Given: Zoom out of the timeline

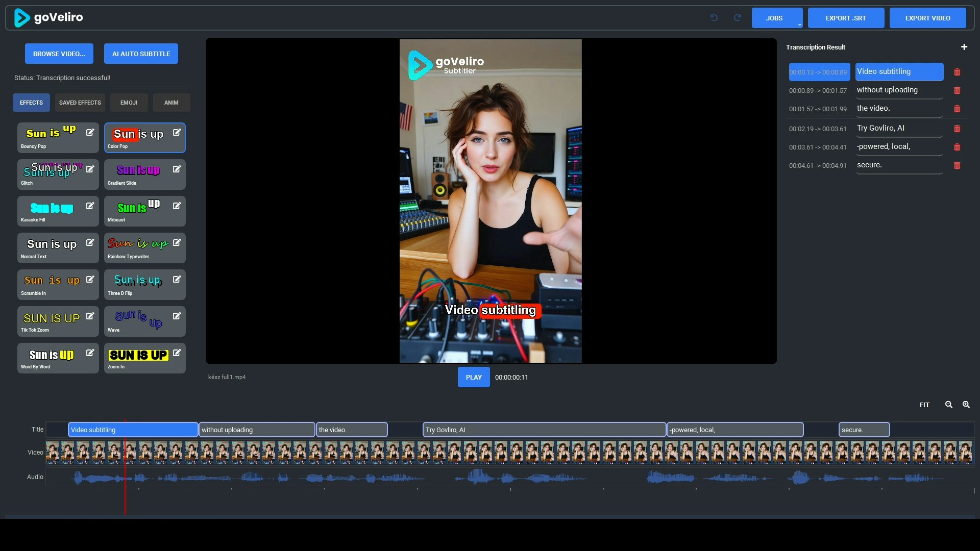Looking at the screenshot, I should tap(948, 405).
